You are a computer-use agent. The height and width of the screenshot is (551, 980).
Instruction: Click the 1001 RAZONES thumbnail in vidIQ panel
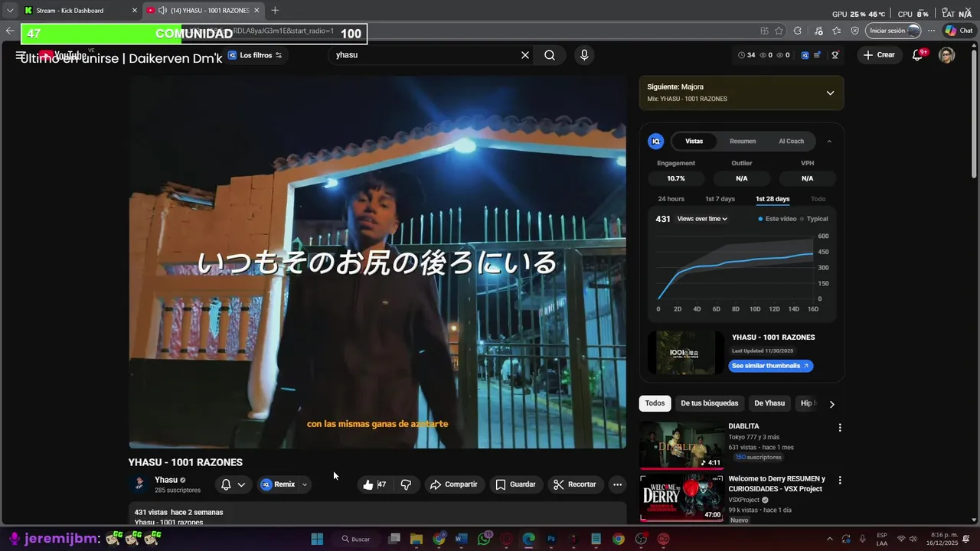(x=685, y=353)
